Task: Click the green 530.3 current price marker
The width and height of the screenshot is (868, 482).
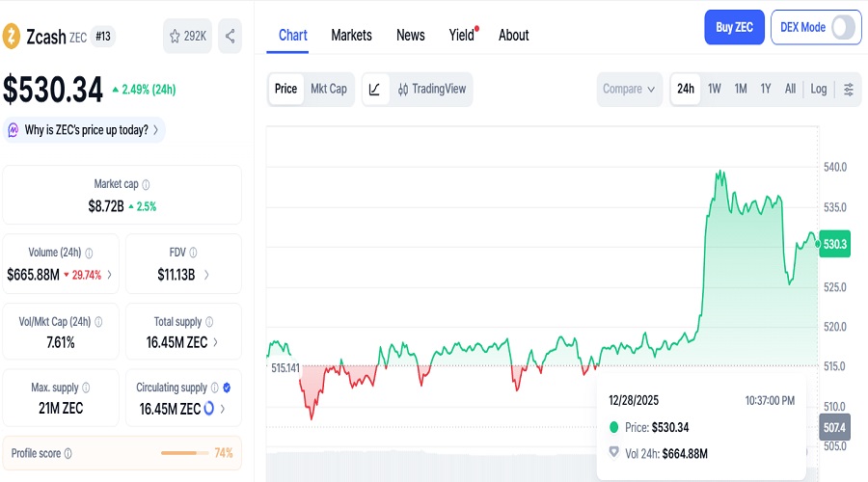Action: click(835, 244)
